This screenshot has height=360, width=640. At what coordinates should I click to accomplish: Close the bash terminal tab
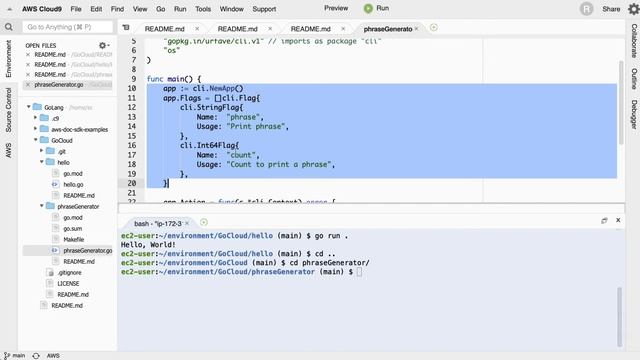click(187, 223)
